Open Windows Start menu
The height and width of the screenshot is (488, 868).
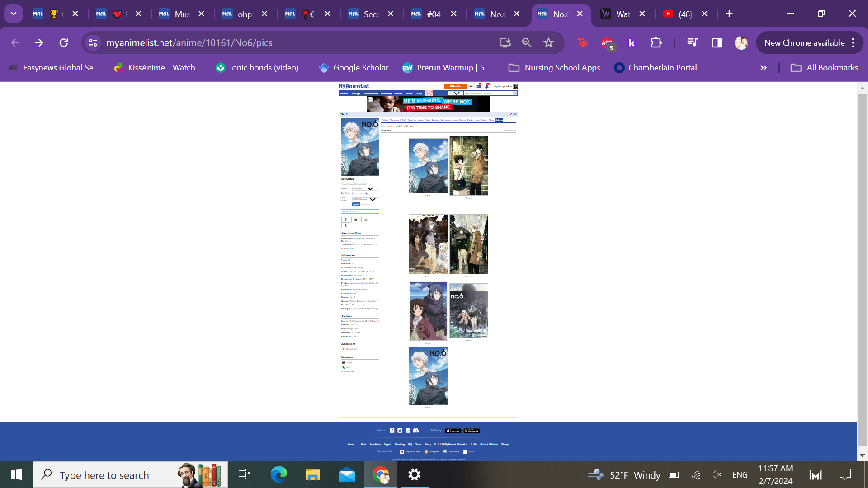[16, 474]
